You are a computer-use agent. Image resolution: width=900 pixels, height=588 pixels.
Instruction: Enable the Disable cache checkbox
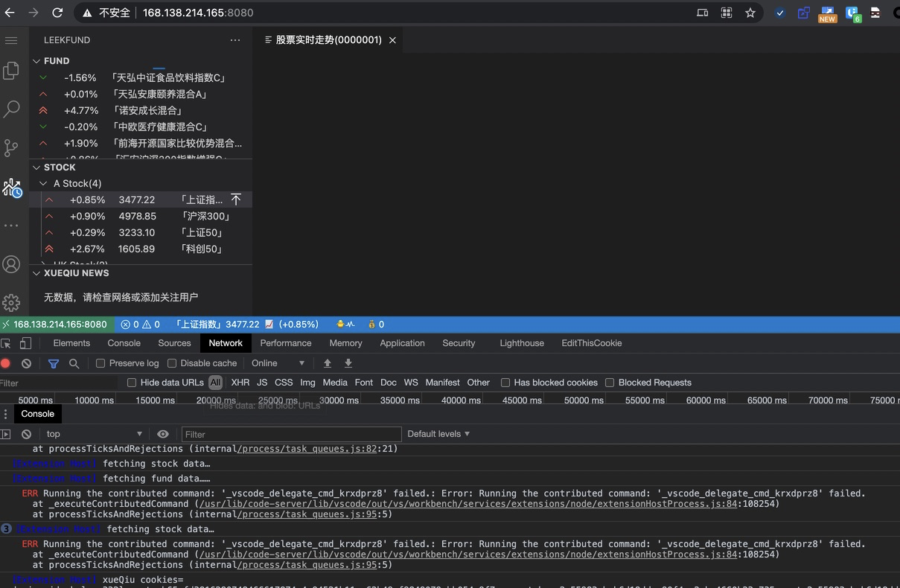[172, 363]
